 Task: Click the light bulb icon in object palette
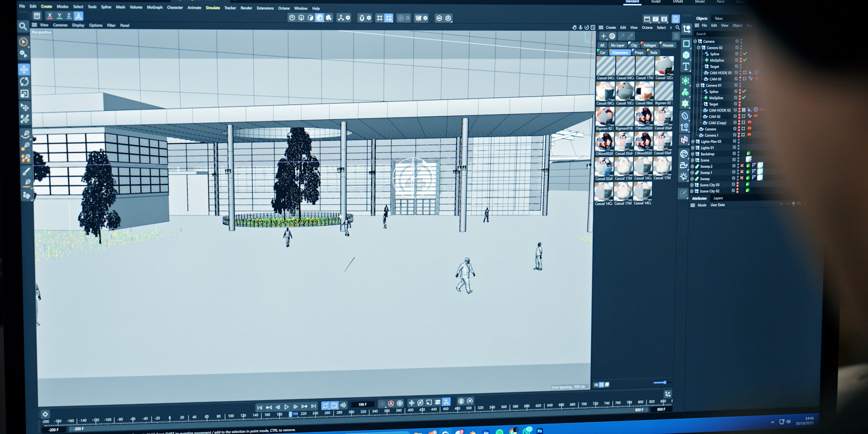684,176
